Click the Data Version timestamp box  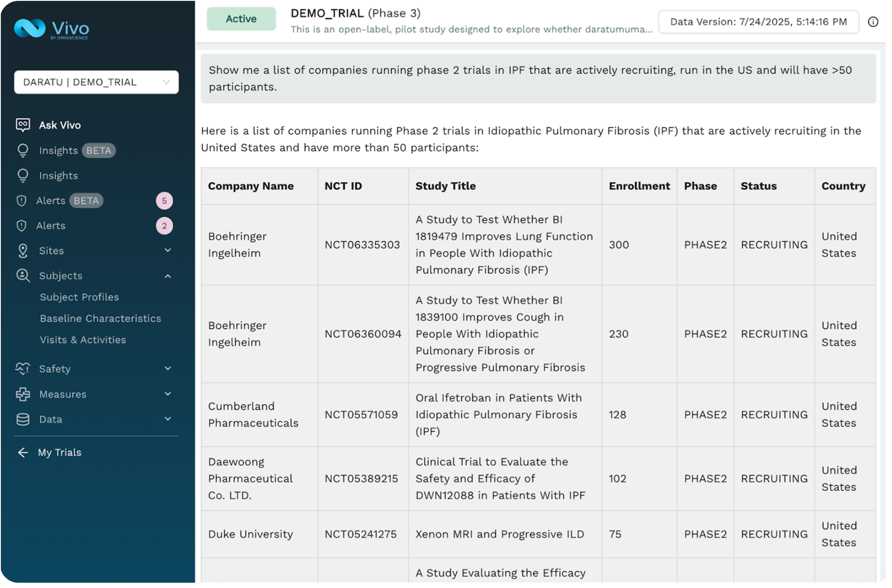tap(758, 22)
